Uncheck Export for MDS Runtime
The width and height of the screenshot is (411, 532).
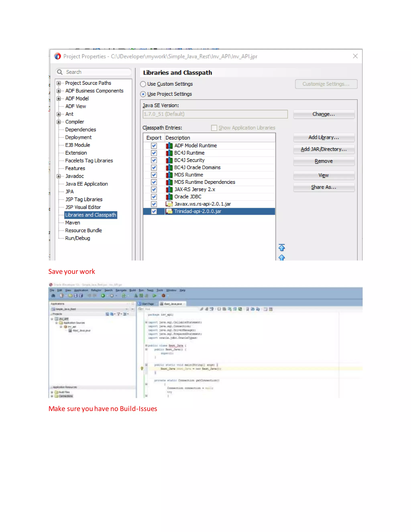tap(154, 175)
